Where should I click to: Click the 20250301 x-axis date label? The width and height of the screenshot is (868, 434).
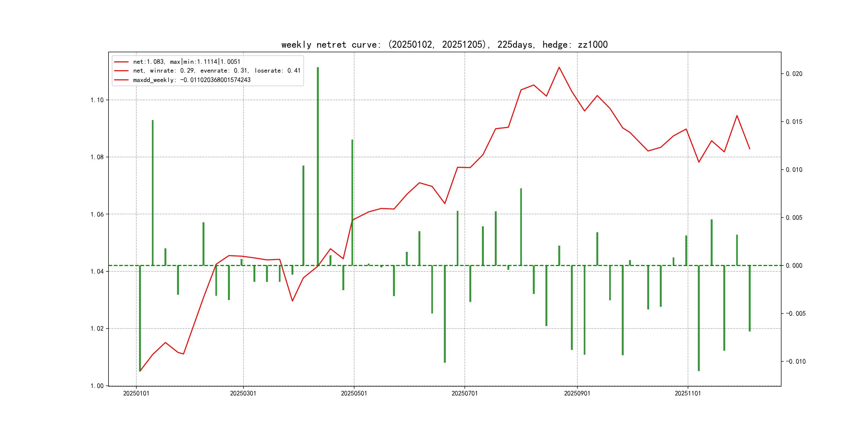pos(243,393)
